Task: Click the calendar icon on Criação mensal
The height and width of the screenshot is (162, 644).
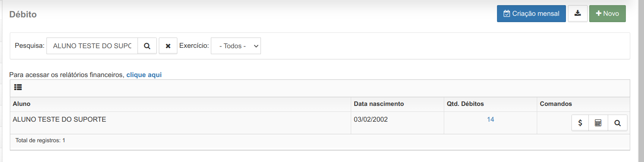Action: click(x=507, y=13)
